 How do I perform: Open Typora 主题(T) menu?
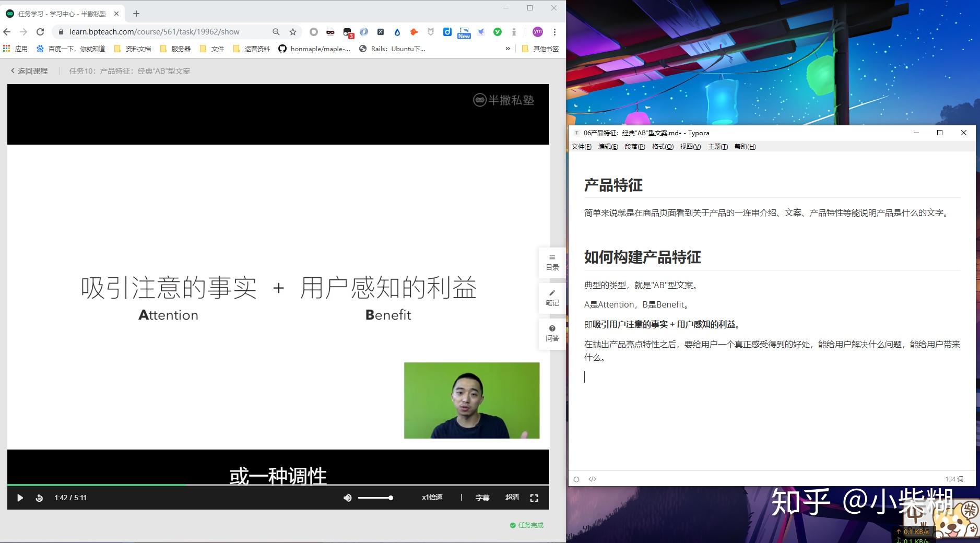(x=718, y=147)
